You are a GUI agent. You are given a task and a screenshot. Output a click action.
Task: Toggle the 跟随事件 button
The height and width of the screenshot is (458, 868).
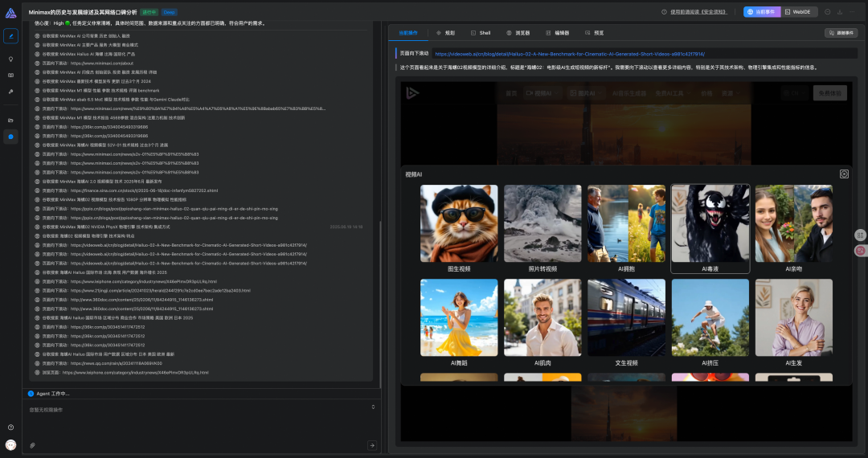click(x=841, y=33)
